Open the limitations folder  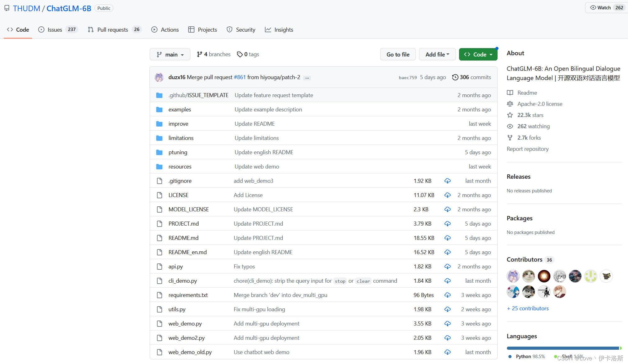pyautogui.click(x=181, y=138)
